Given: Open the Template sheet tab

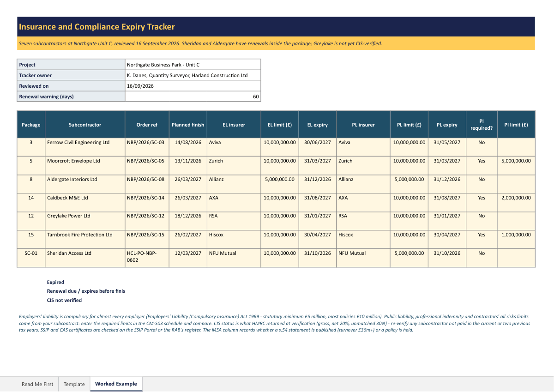Looking at the screenshot, I should [x=74, y=384].
